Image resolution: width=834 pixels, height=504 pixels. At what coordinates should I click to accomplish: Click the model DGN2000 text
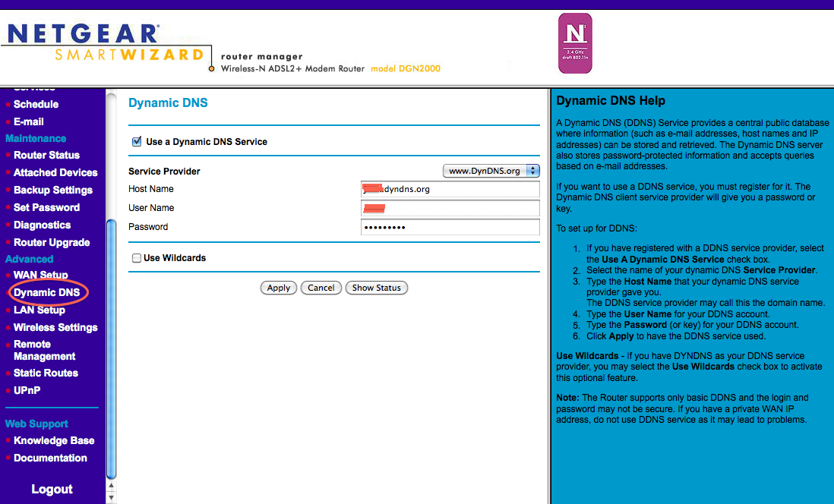[406, 68]
